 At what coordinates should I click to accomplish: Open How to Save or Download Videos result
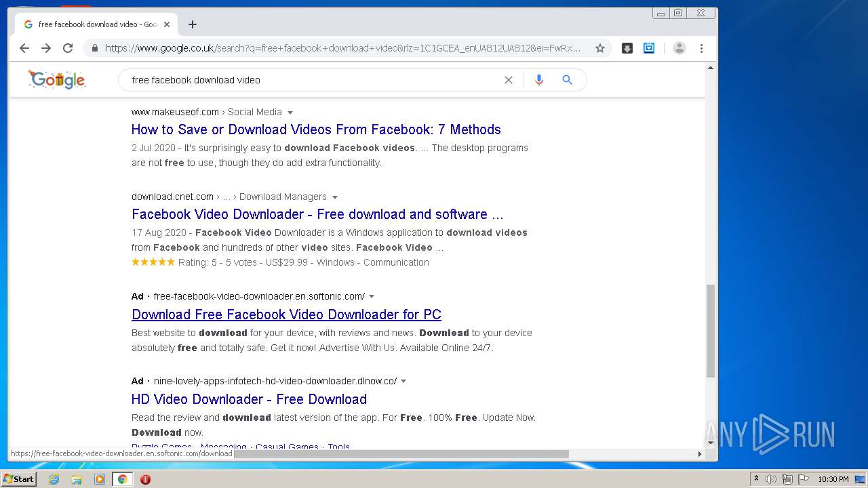(x=316, y=129)
